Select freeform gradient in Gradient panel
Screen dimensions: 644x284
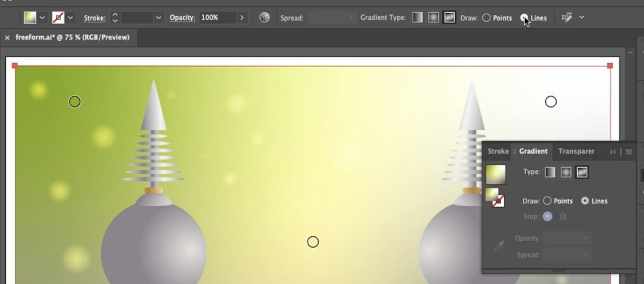pos(582,172)
